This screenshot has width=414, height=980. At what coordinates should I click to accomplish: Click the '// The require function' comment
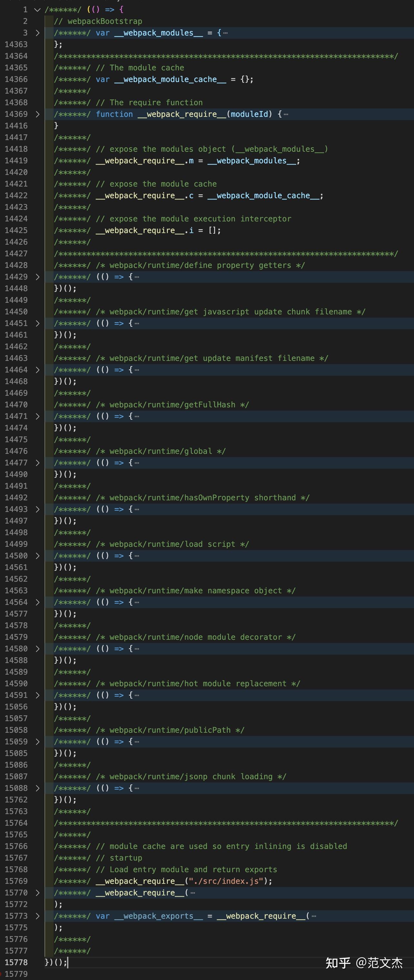(x=149, y=102)
